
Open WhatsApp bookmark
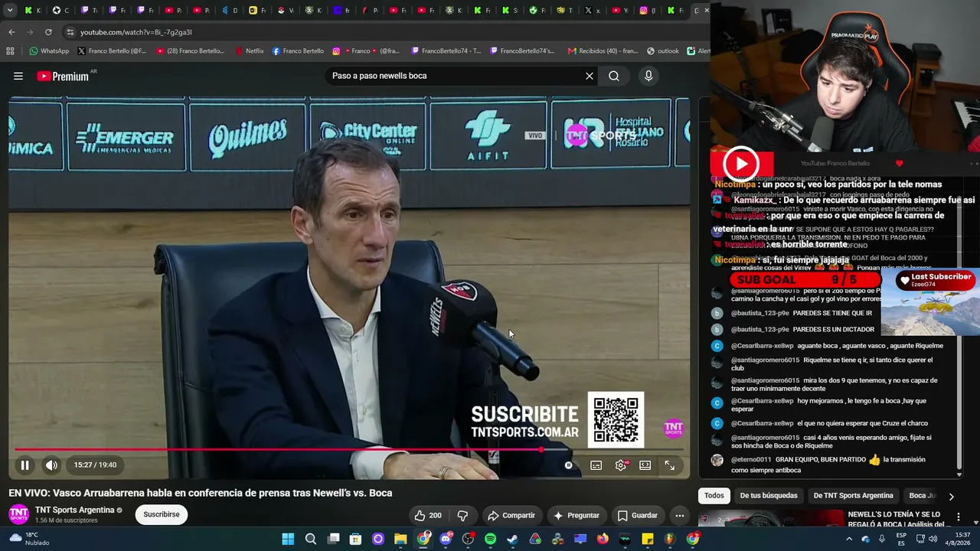click(49, 51)
